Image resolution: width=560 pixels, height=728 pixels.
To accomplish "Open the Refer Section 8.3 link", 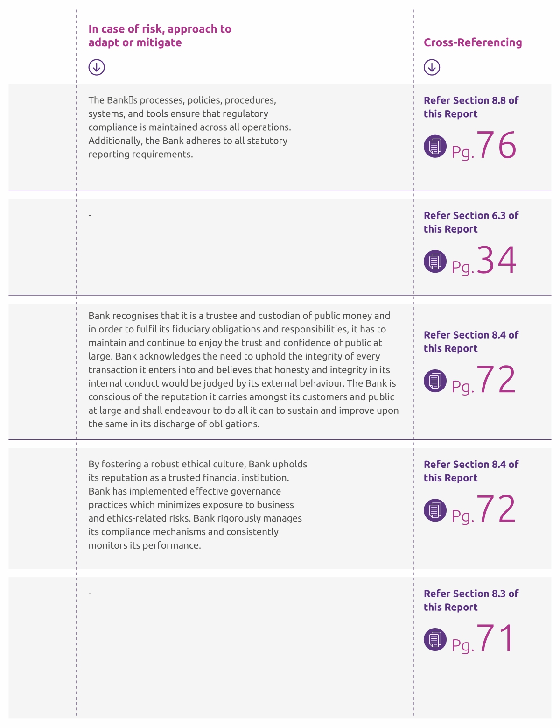I will click(471, 600).
